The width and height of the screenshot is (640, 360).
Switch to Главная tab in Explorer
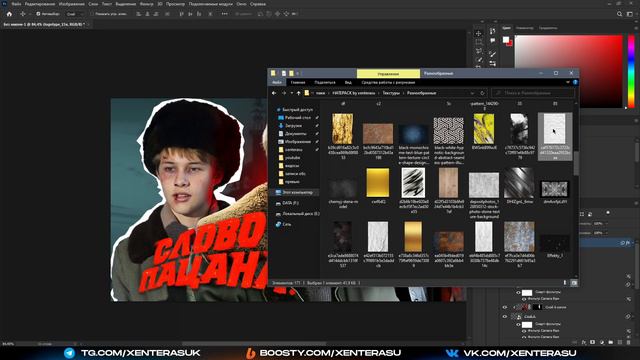pos(298,82)
